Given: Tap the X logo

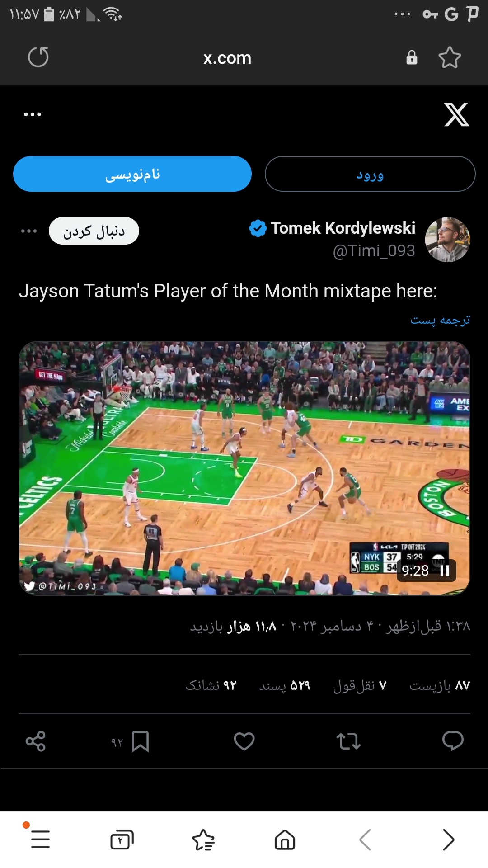Looking at the screenshot, I should click(x=456, y=114).
